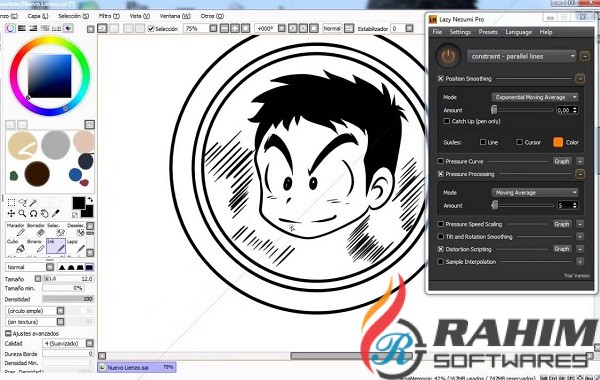Image resolution: width=600 pixels, height=380 pixels.
Task: Open the Pressure Curve Graph button
Action: point(561,161)
